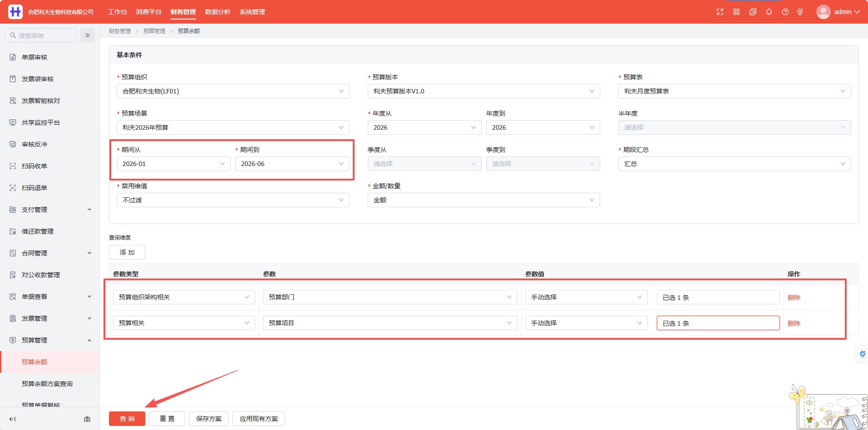Click the 共享监控平台 sidebar icon
868x430 pixels.
pos(13,122)
